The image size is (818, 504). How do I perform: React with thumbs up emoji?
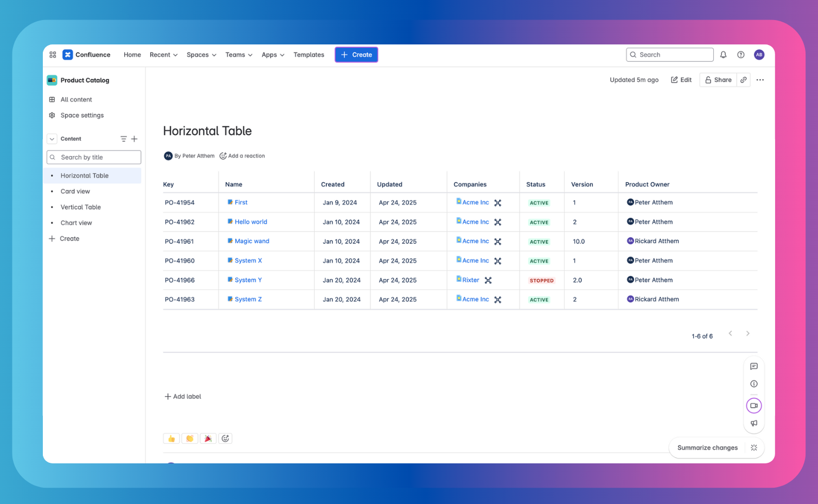(171, 438)
